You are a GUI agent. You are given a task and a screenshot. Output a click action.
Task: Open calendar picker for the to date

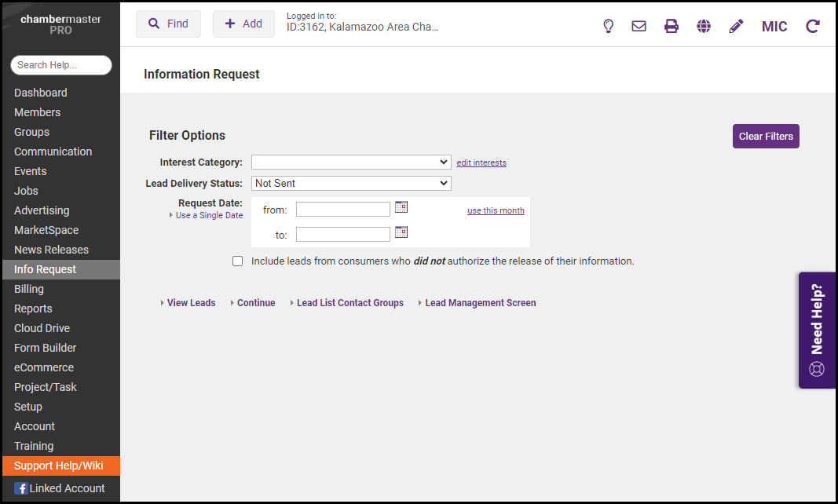(x=401, y=232)
